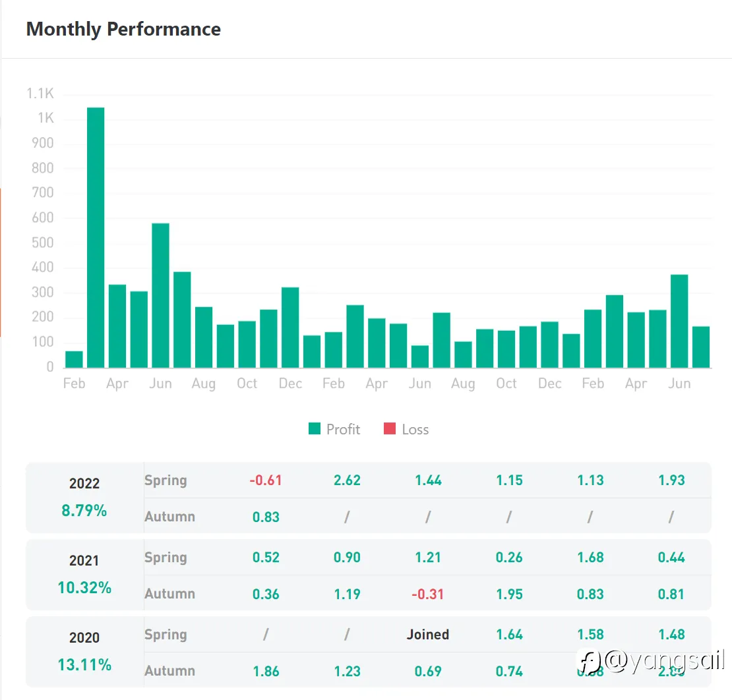
Task: Click the -0.31 loss value in 2021
Action: pyautogui.click(x=428, y=594)
